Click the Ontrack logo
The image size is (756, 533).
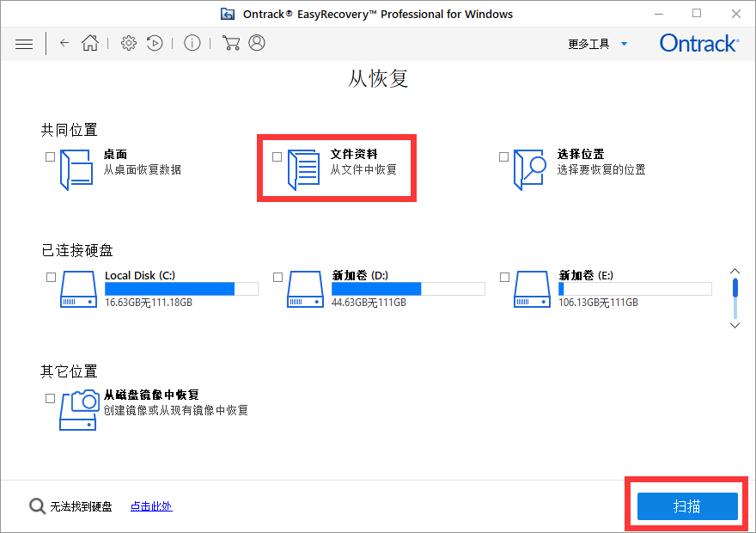point(699,43)
